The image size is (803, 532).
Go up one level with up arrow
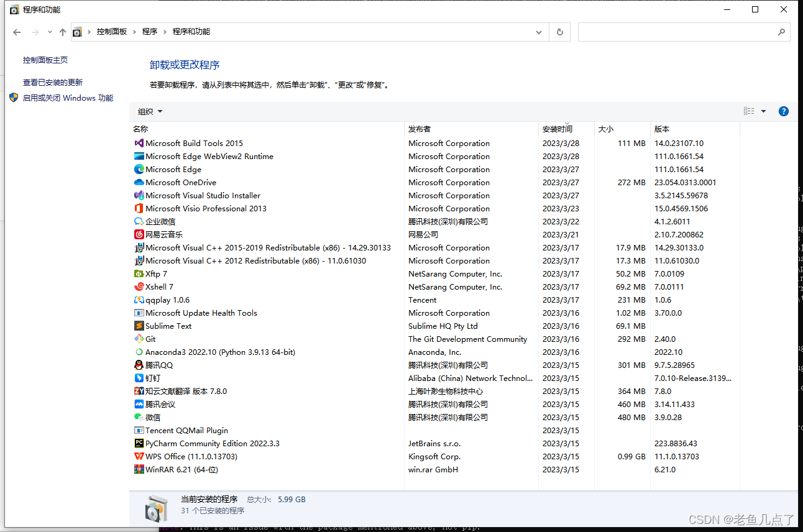(x=62, y=32)
